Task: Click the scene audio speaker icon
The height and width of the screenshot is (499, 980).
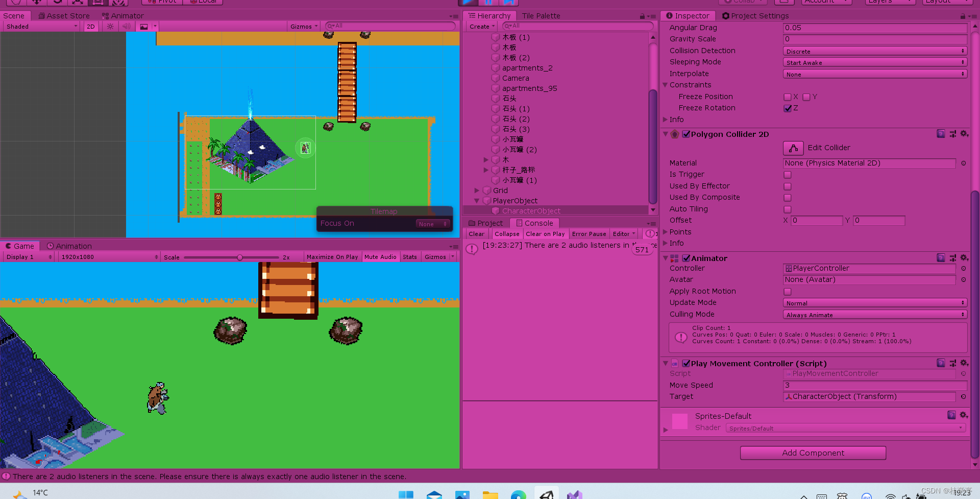Action: (x=127, y=26)
